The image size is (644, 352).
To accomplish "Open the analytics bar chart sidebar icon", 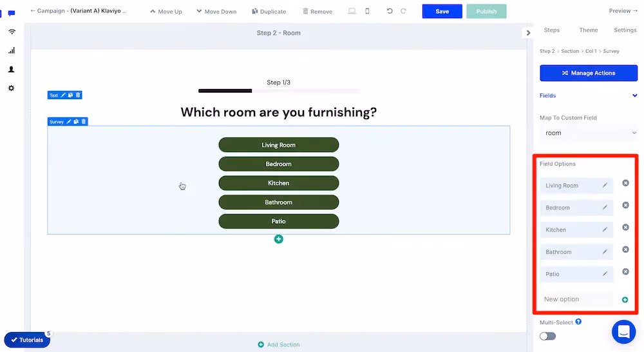I will click(12, 50).
